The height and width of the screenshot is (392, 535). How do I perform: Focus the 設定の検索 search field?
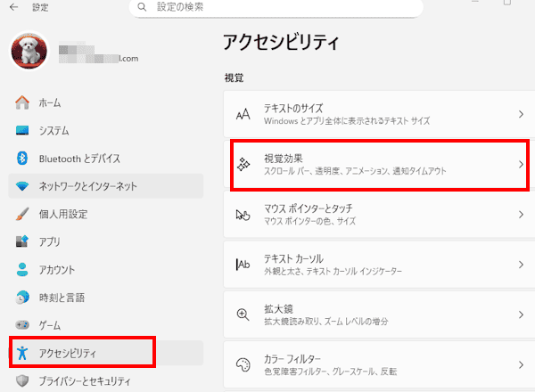276,7
